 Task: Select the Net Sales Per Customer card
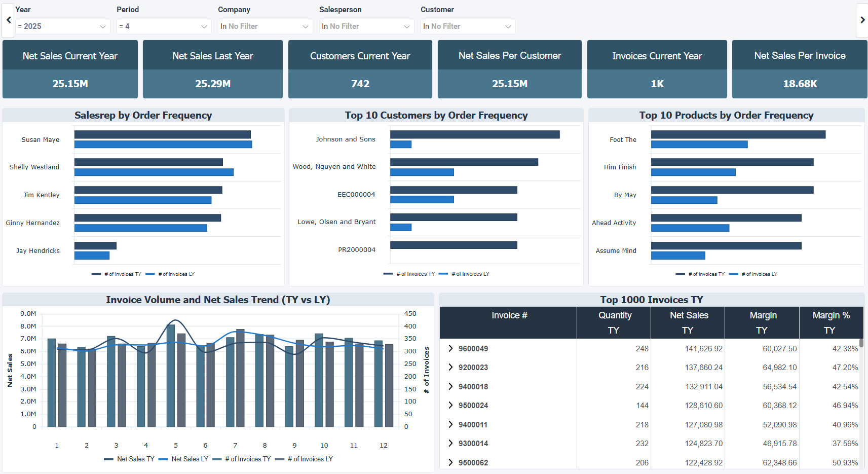coord(510,69)
